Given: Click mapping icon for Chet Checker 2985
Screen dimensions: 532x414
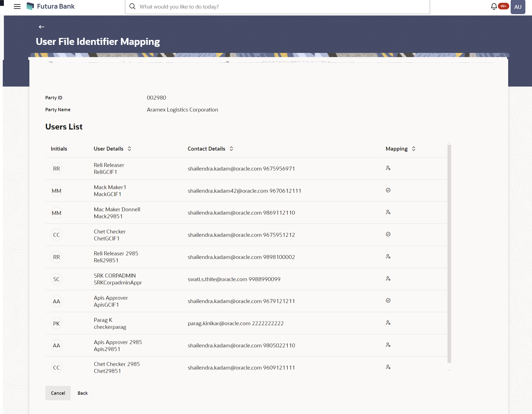Looking at the screenshot, I should tap(388, 367).
